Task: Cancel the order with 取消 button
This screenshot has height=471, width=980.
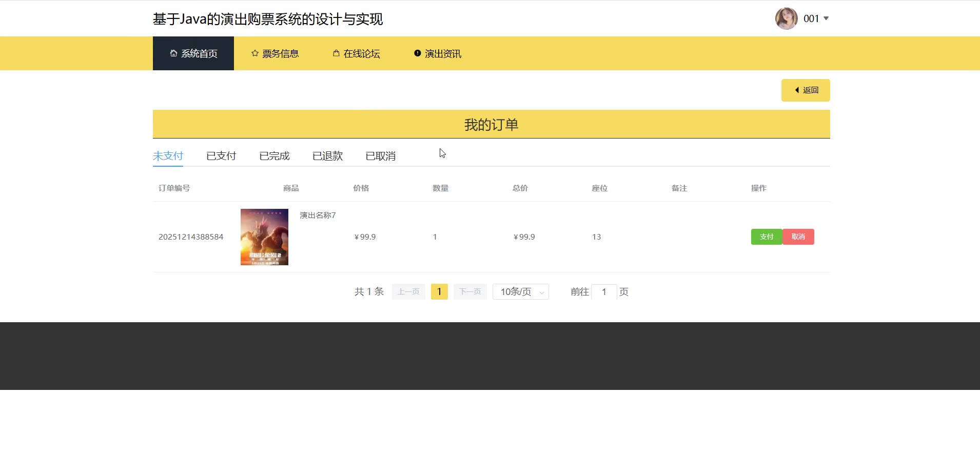Action: point(798,237)
